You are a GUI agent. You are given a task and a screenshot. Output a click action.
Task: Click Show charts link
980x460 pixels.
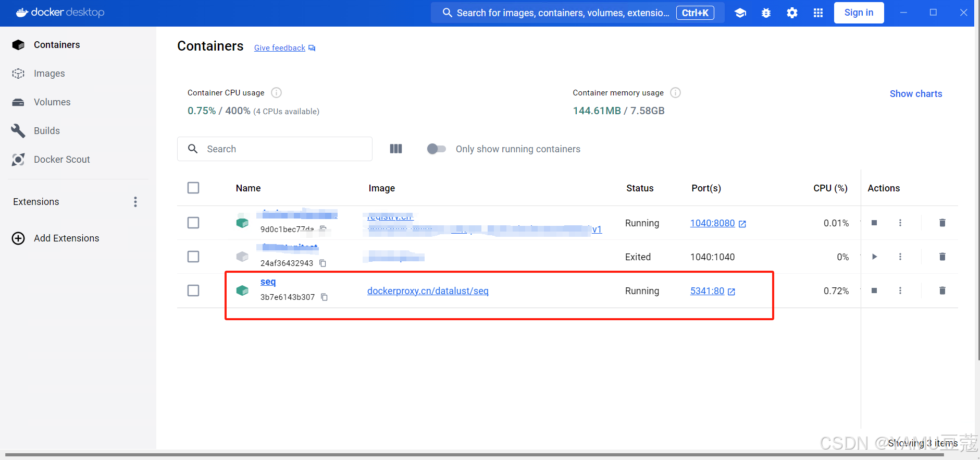915,94
